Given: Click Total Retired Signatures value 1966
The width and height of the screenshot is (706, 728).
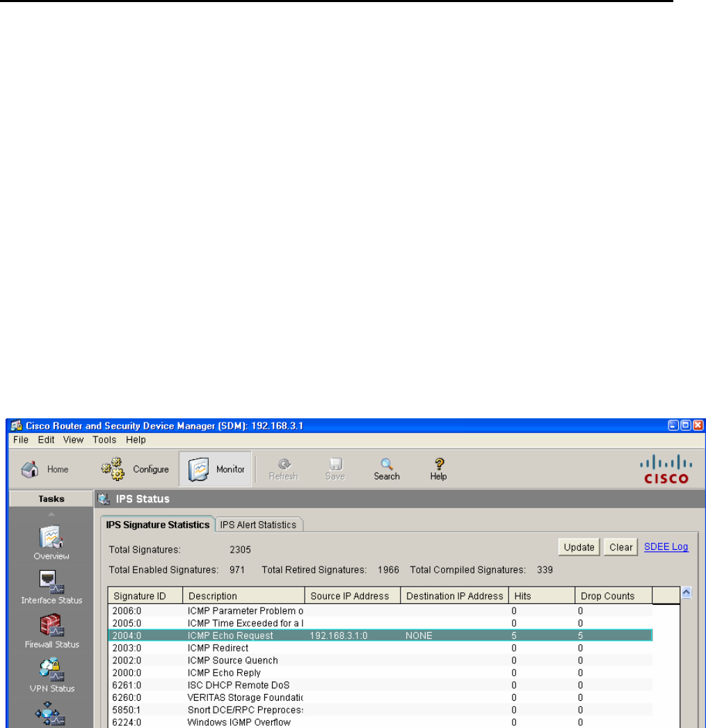Looking at the screenshot, I should (x=388, y=570).
